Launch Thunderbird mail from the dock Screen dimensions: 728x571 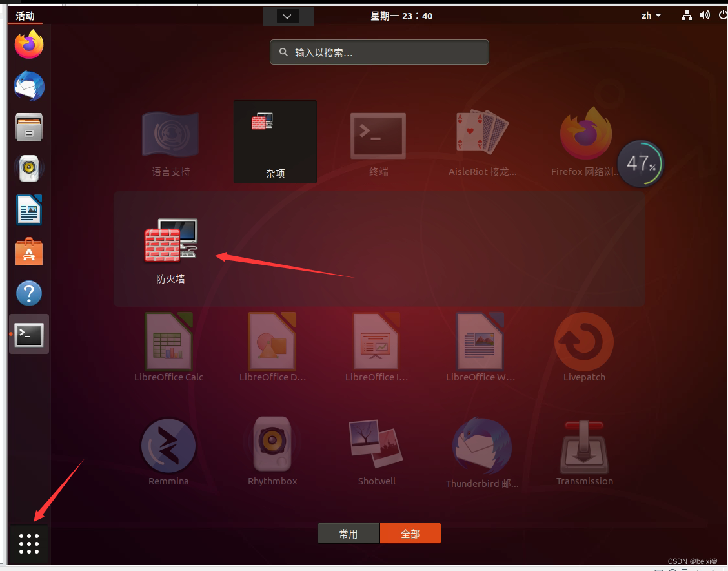click(29, 86)
